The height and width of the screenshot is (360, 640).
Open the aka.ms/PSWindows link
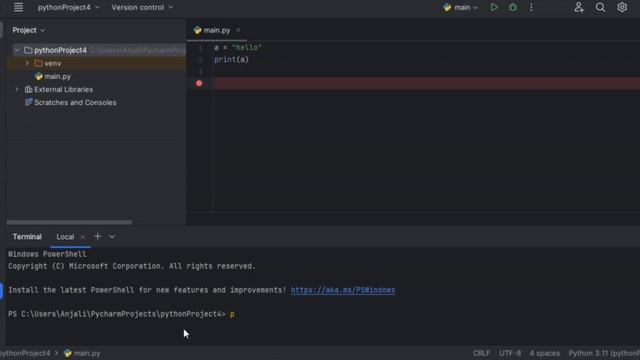coord(343,290)
